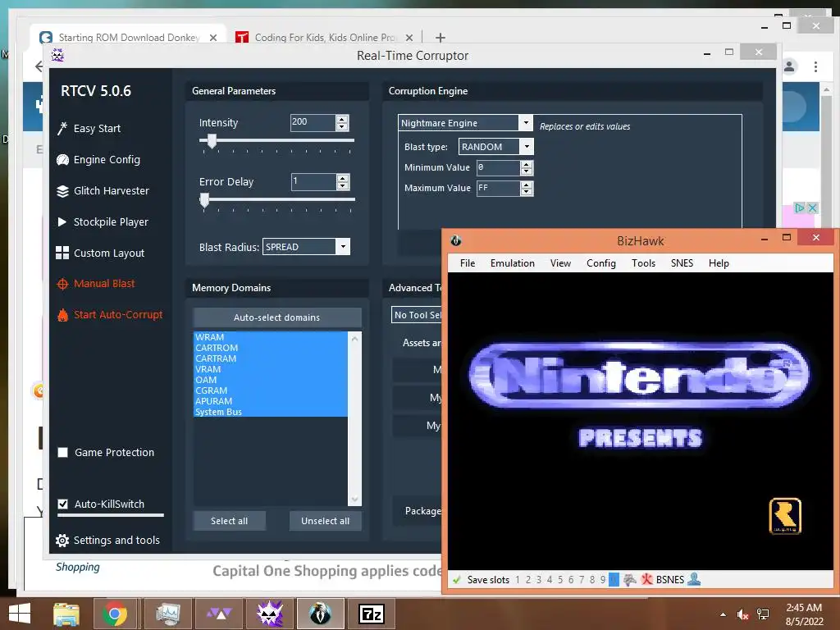Image resolution: width=840 pixels, height=630 pixels.
Task: Click Intensity value field 200
Action: pos(313,122)
